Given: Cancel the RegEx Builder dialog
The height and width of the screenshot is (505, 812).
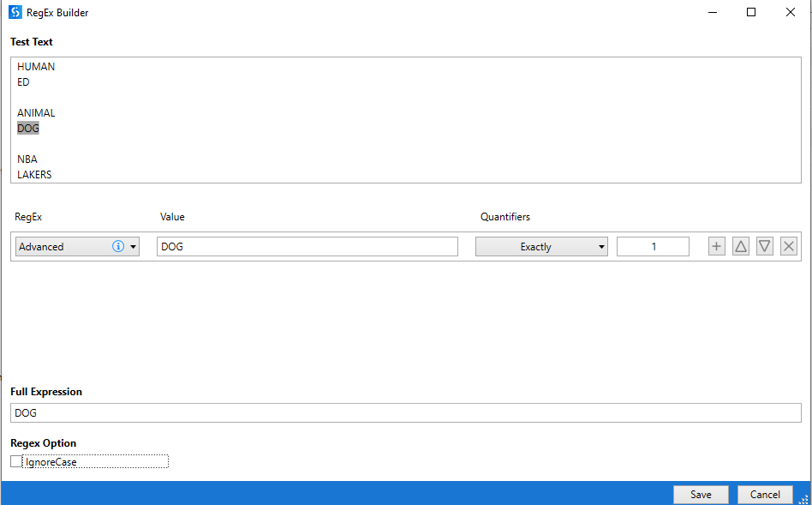Looking at the screenshot, I should click(764, 495).
